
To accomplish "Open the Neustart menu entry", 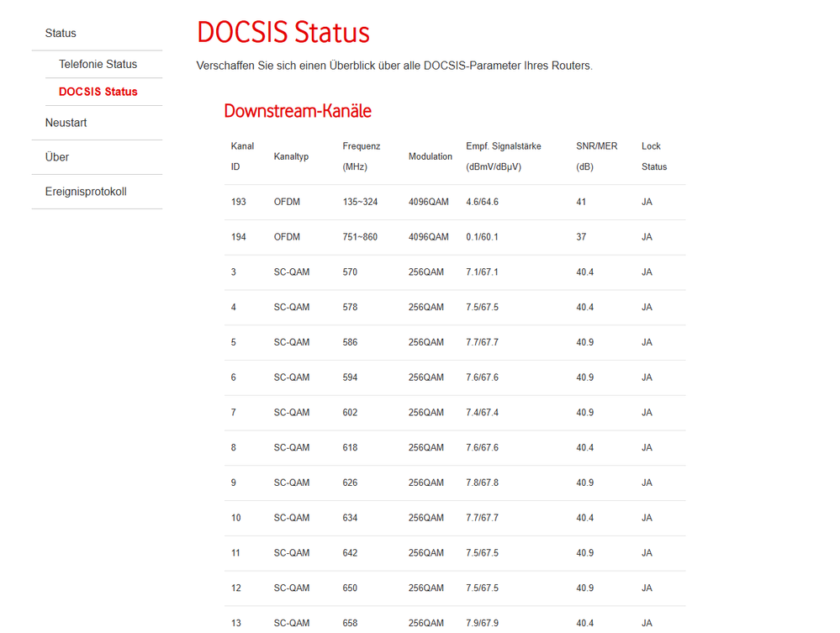I will (66, 123).
